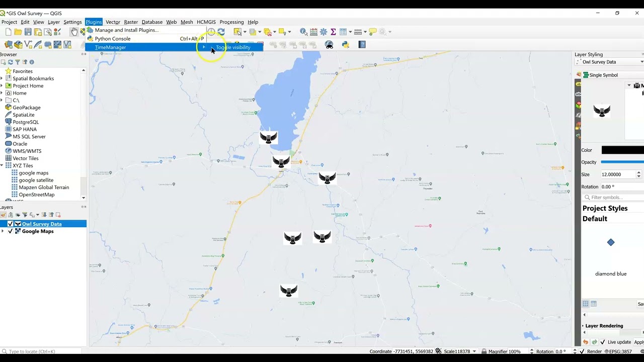644x362 pixels.
Task: Click the black Color swatch
Action: click(x=622, y=150)
